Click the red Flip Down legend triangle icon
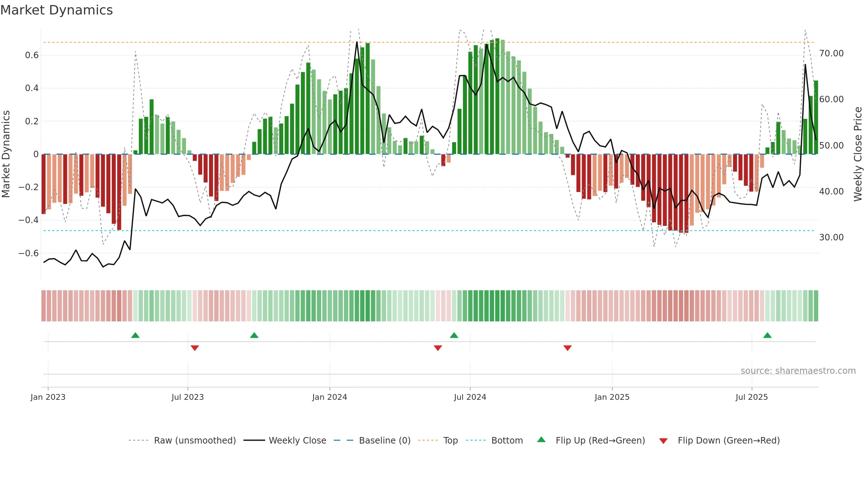 [x=663, y=441]
